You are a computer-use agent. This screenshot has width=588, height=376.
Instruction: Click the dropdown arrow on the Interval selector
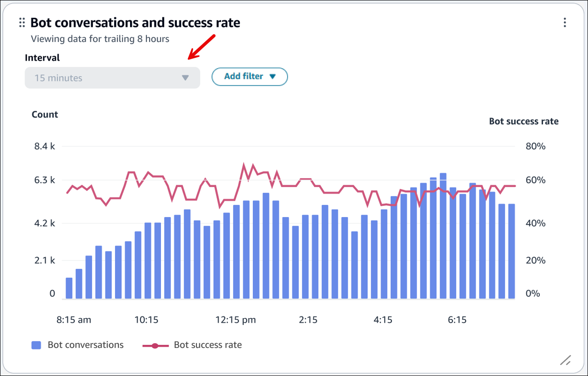coord(185,78)
